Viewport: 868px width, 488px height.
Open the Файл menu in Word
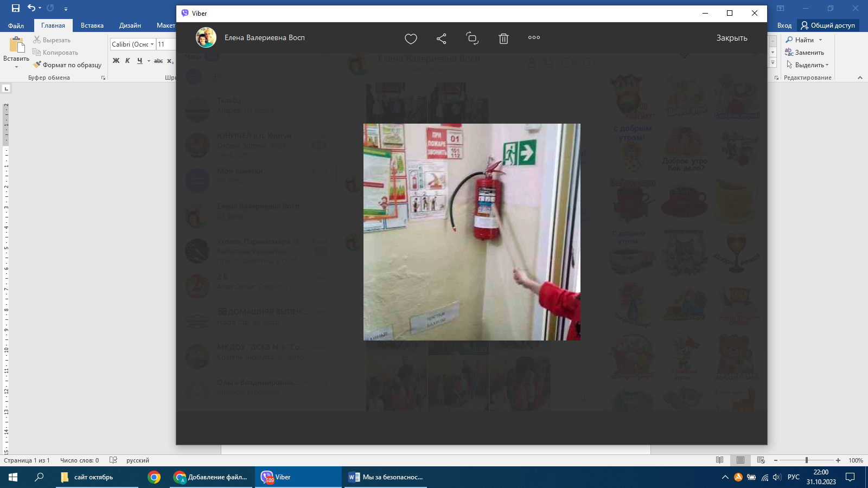tap(16, 25)
